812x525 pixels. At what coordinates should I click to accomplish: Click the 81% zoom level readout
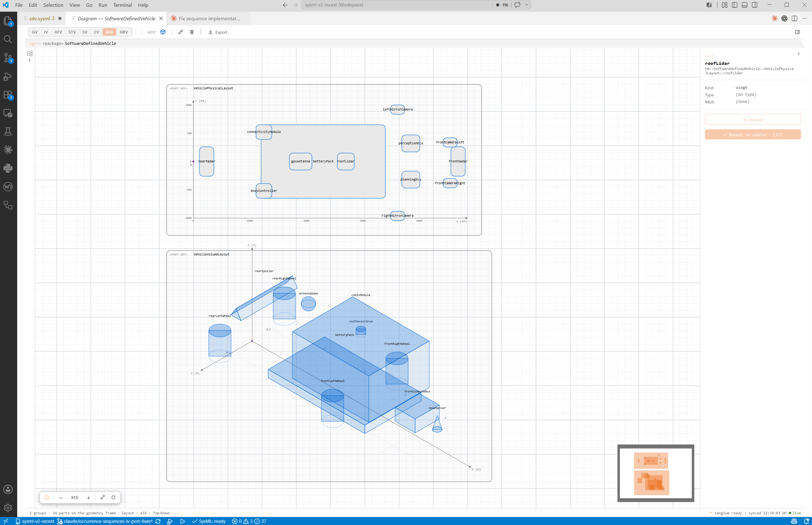[x=75, y=498]
